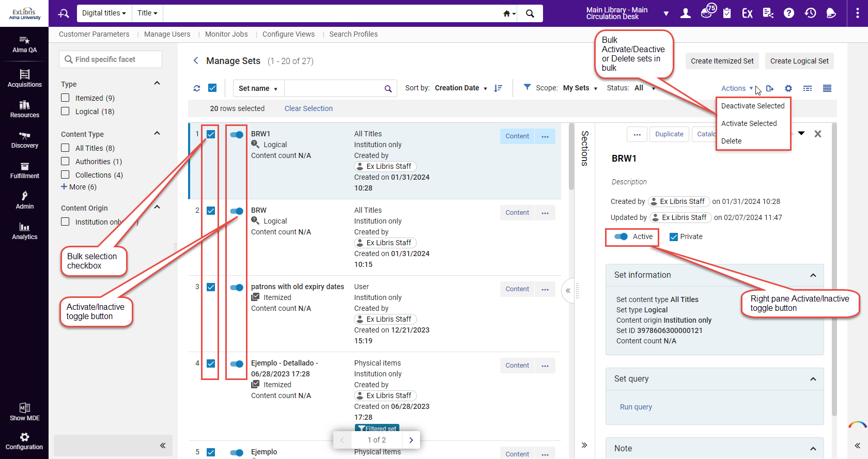Select Deactivate Selected from Actions menu
The width and height of the screenshot is (868, 459).
point(753,106)
